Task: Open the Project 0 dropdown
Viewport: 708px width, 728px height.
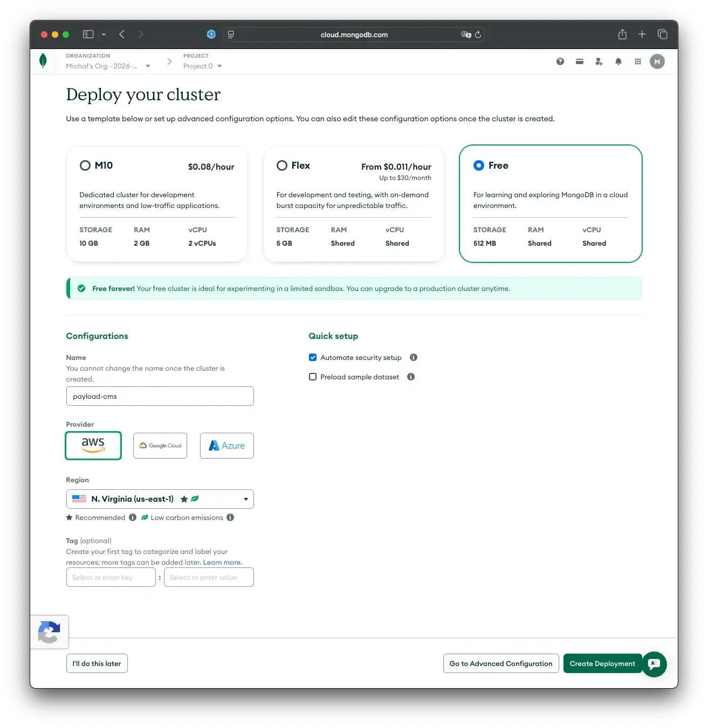Action: click(x=203, y=66)
